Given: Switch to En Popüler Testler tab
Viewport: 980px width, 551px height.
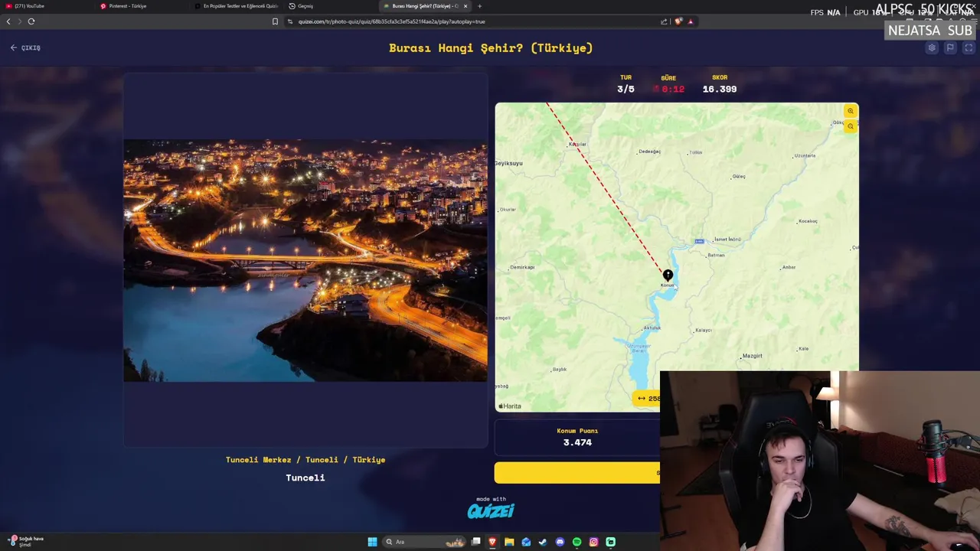Looking at the screenshot, I should [x=237, y=6].
